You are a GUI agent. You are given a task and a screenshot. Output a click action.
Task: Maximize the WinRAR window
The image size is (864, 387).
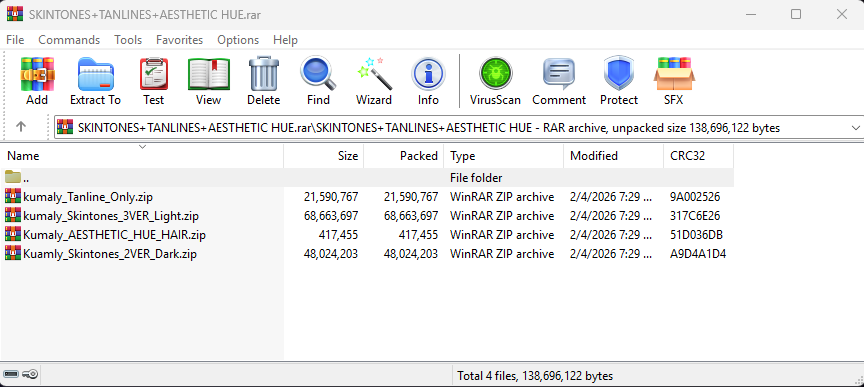(796, 14)
